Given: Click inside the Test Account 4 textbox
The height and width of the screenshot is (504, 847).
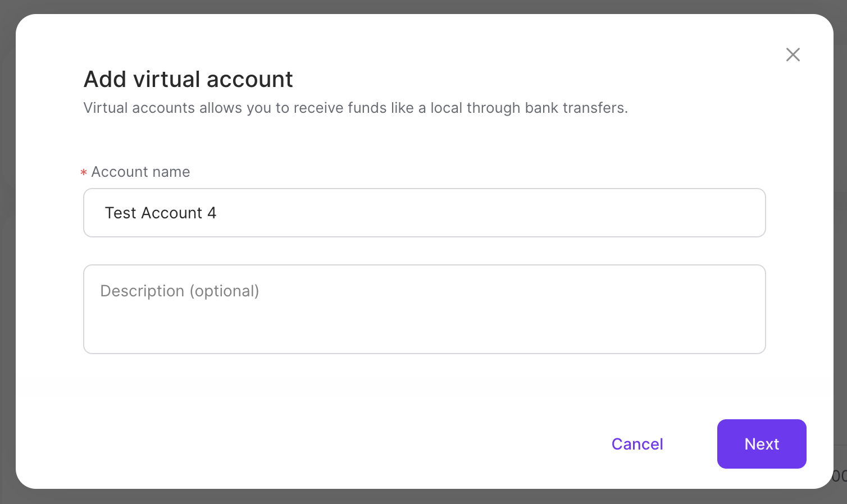Looking at the screenshot, I should click(424, 213).
